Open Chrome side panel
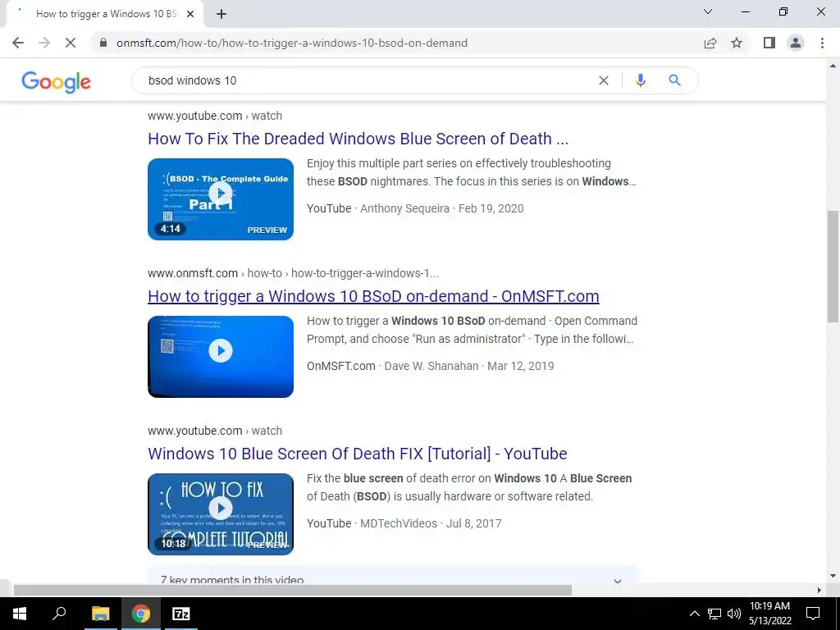The width and height of the screenshot is (840, 630). coord(769,43)
